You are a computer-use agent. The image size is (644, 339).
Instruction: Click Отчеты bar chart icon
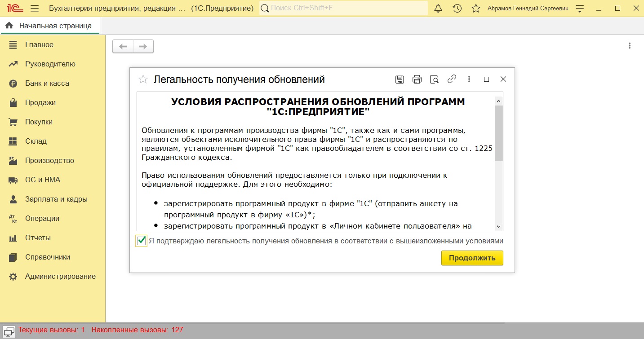[13, 238]
